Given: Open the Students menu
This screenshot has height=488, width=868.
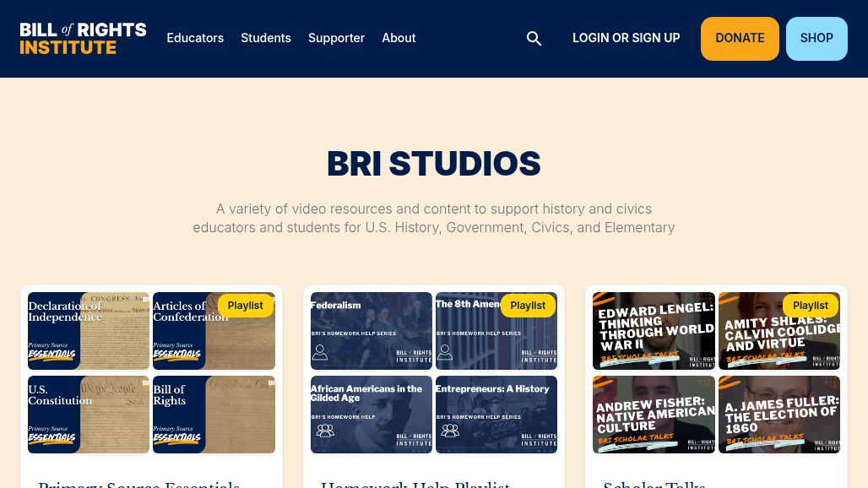Looking at the screenshot, I should [266, 38].
